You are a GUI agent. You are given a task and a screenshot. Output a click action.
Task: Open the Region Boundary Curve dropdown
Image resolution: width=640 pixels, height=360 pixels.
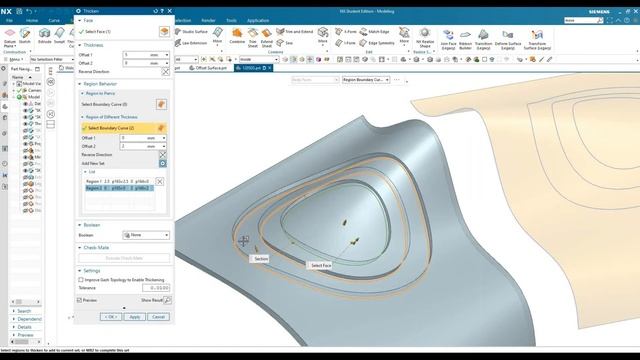tap(366, 80)
